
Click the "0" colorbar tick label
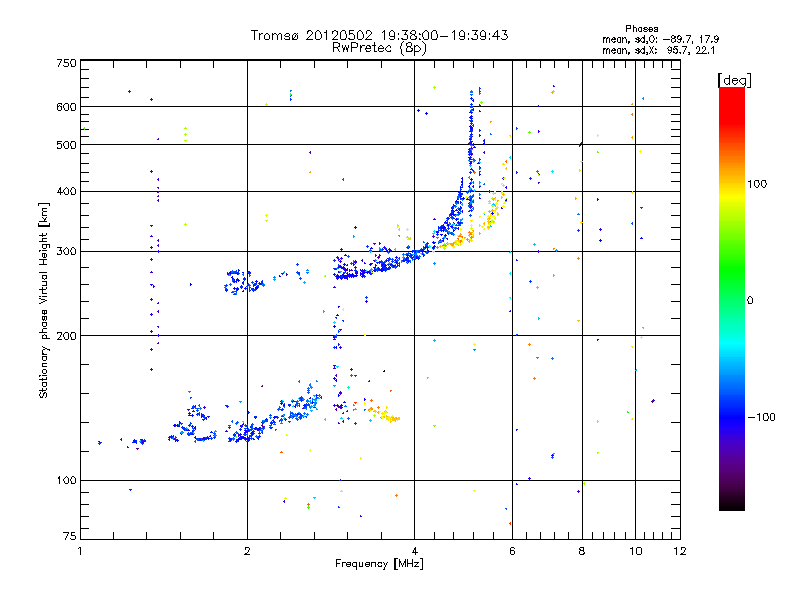coord(750,301)
